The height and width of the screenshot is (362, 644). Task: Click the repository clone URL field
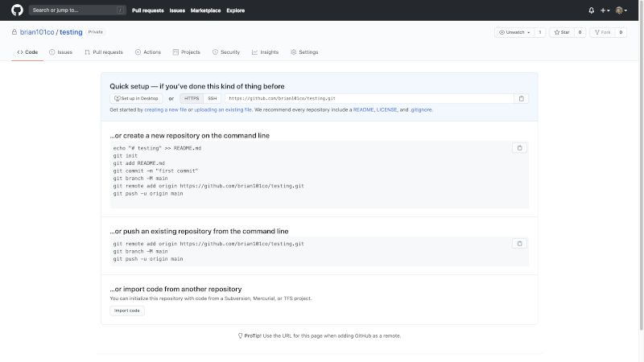[369, 98]
